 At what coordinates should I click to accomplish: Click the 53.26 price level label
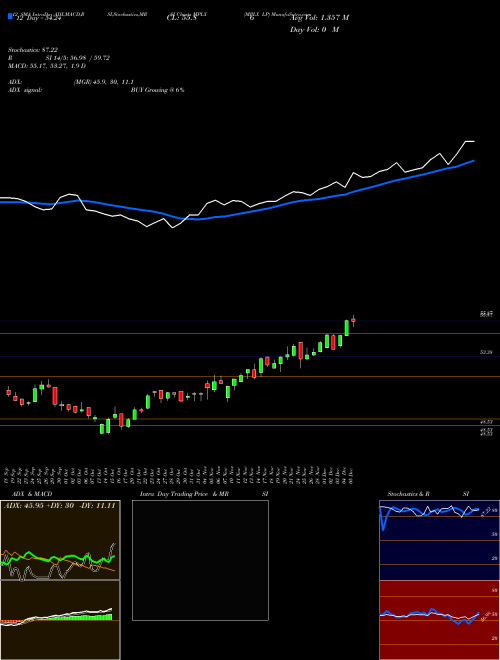(486, 352)
